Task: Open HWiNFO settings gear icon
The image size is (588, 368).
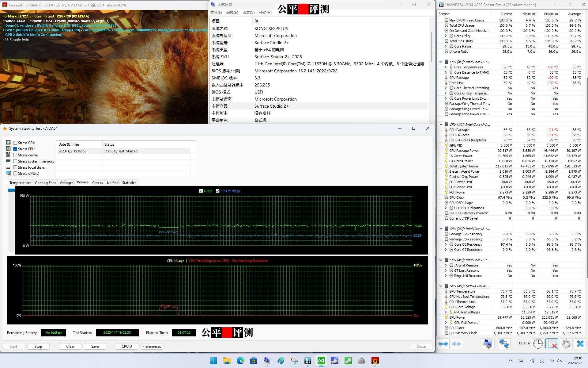Action: point(566,344)
